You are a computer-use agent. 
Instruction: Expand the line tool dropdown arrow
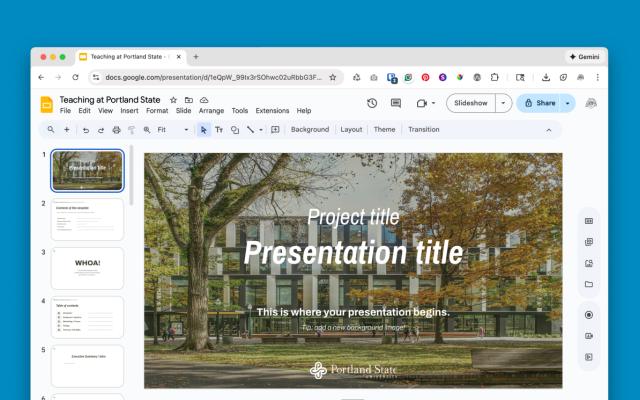pyautogui.click(x=261, y=130)
